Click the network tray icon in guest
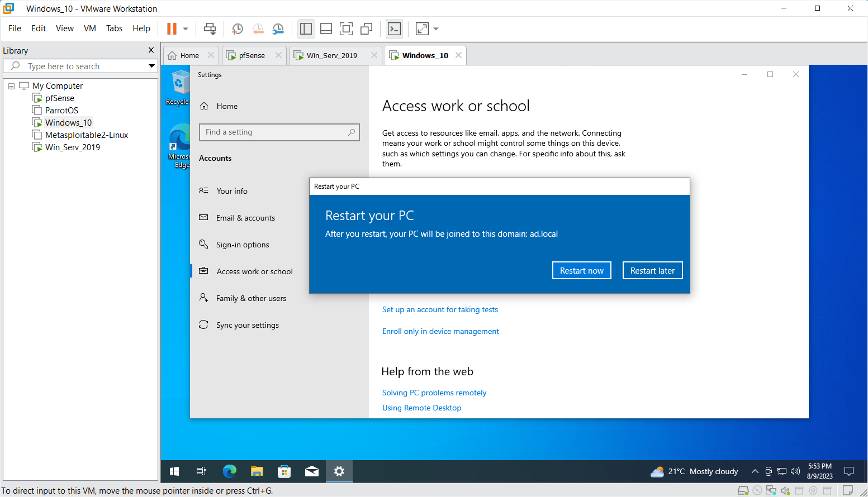 pyautogui.click(x=782, y=471)
